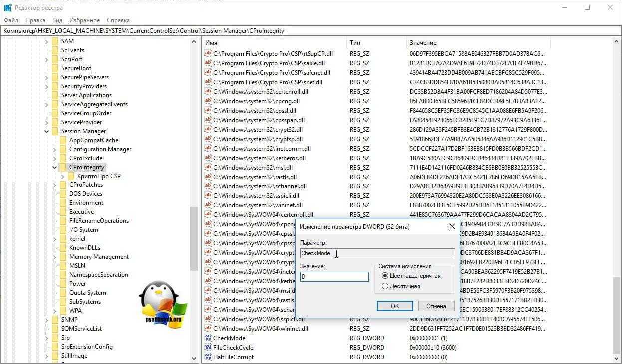Screen dimensions: 622x364
Task: Click the string value icon of rtSupCP.dll
Action: (208, 54)
